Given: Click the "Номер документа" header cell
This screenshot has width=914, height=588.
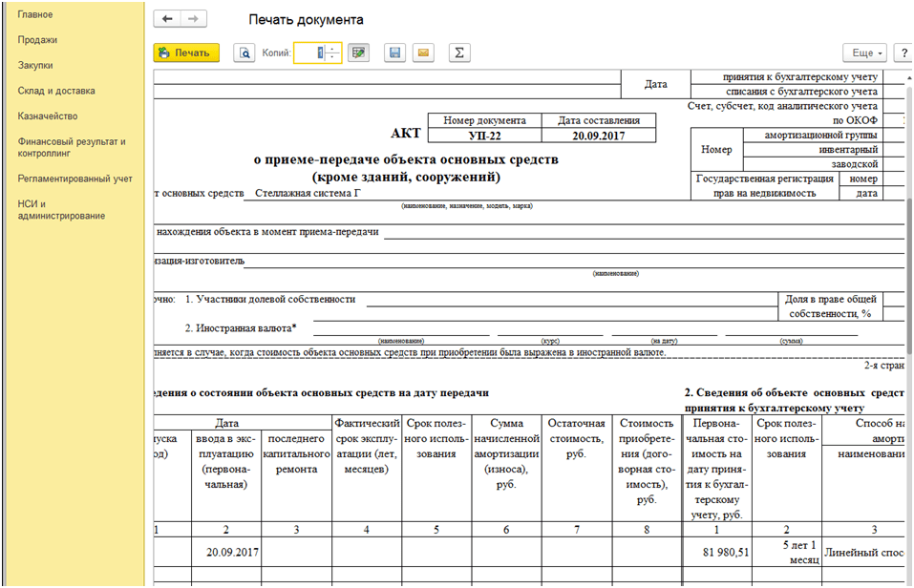Looking at the screenshot, I should point(484,120).
